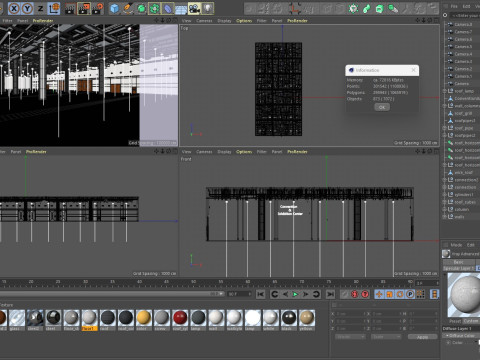Click the record active objects button

[x=344, y=294]
